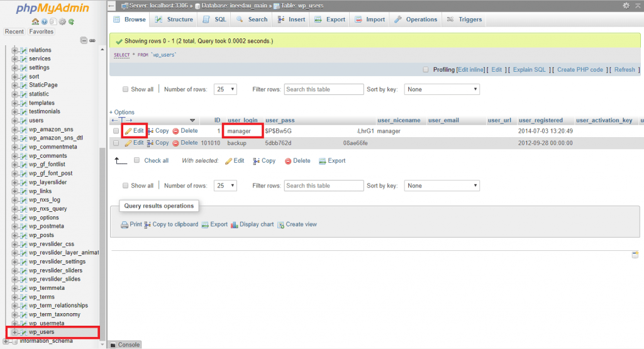Open the Operations tab
644x349 pixels.
tap(416, 19)
